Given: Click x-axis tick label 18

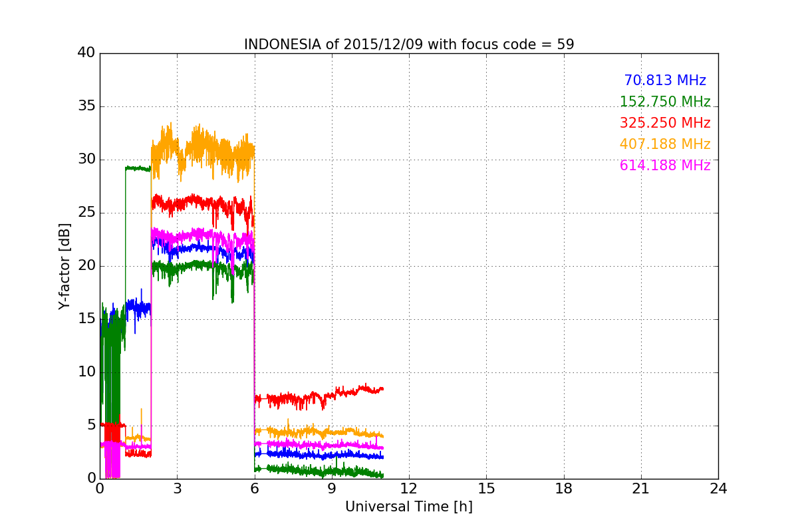Looking at the screenshot, I should 564,489.
